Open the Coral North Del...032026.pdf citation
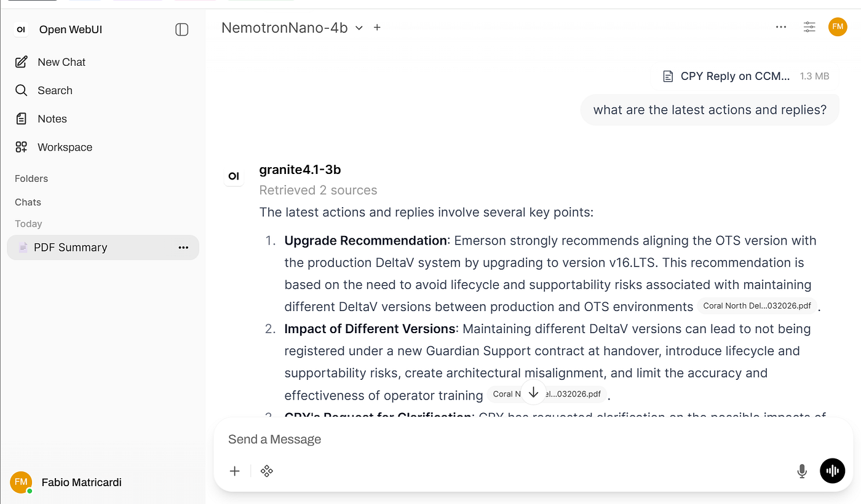861x504 pixels. coord(757,306)
